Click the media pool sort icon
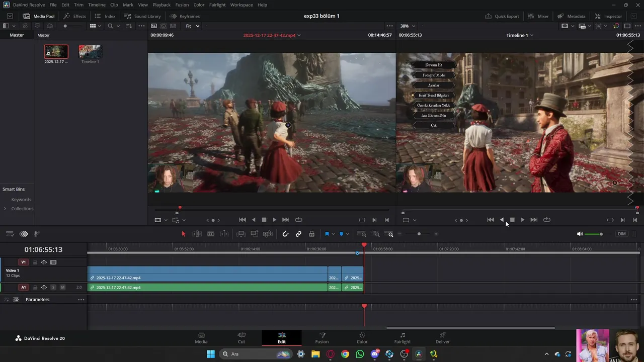Image resolution: width=644 pixels, height=362 pixels. [x=129, y=26]
